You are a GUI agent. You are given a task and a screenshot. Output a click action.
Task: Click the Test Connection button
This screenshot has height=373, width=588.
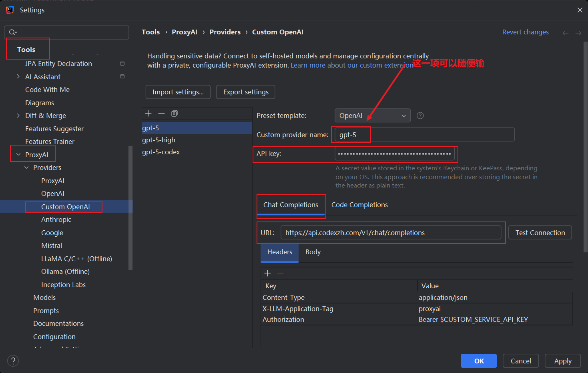pyautogui.click(x=540, y=232)
